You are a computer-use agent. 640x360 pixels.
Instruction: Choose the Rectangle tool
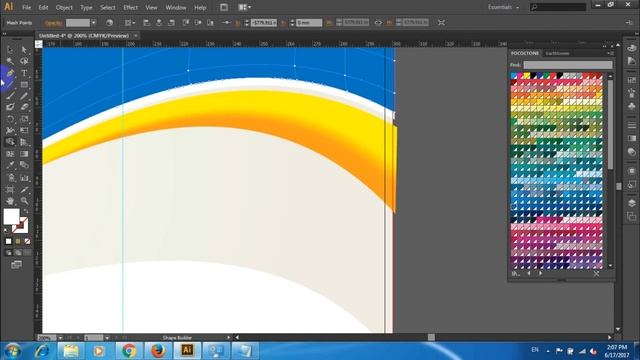point(24,84)
